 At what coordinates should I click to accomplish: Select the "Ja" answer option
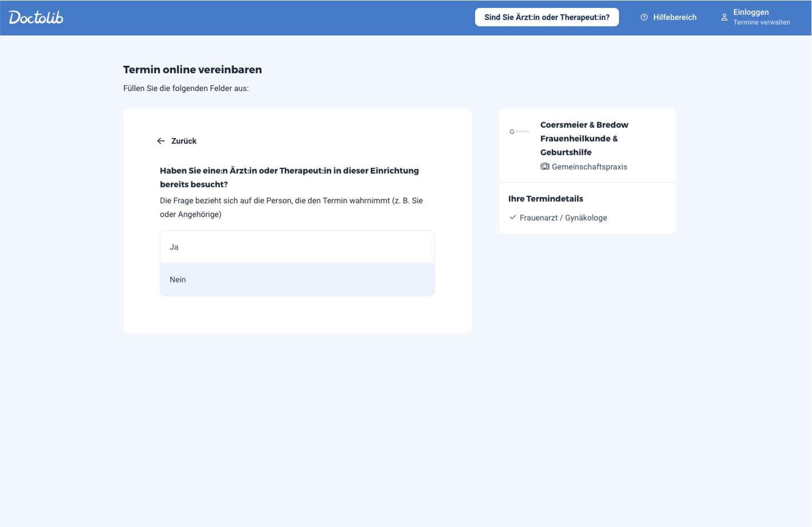click(x=297, y=247)
